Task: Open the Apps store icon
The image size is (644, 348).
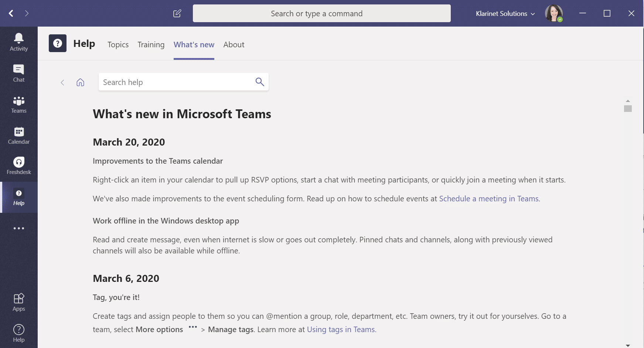Action: click(19, 302)
